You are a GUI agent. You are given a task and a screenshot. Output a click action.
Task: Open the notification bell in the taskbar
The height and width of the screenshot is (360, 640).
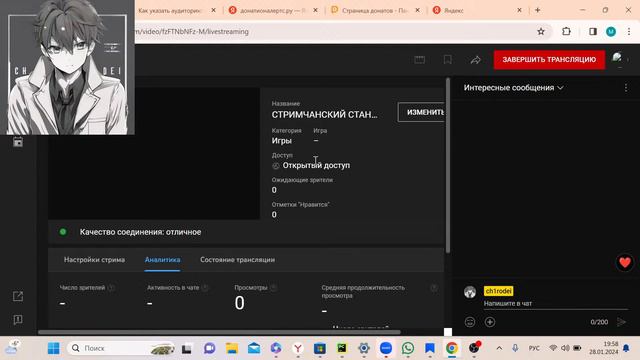click(x=626, y=348)
